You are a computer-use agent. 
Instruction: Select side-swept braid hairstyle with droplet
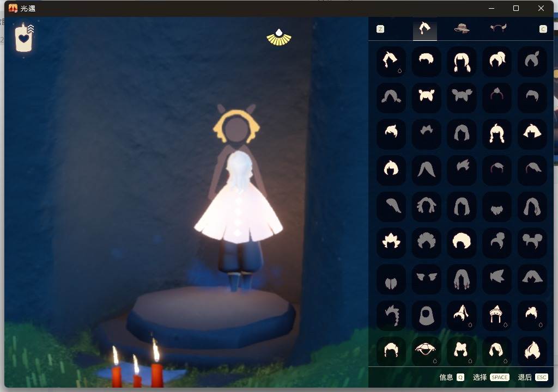click(391, 61)
